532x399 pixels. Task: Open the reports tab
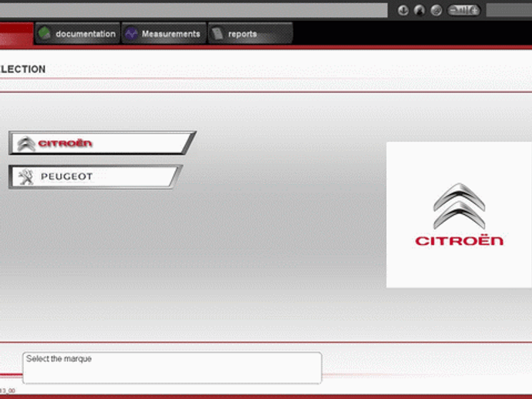pos(250,34)
